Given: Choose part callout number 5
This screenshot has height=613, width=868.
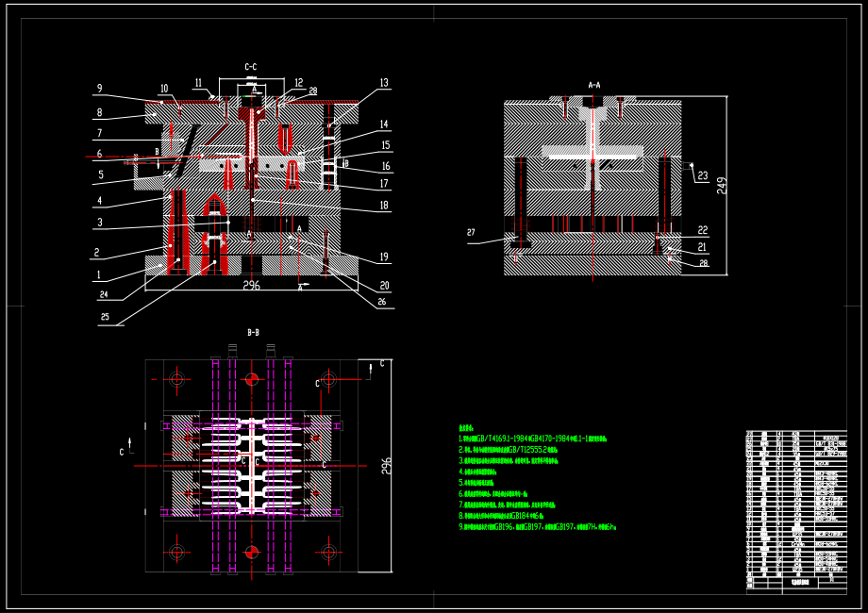Looking at the screenshot, I should click(x=101, y=174).
